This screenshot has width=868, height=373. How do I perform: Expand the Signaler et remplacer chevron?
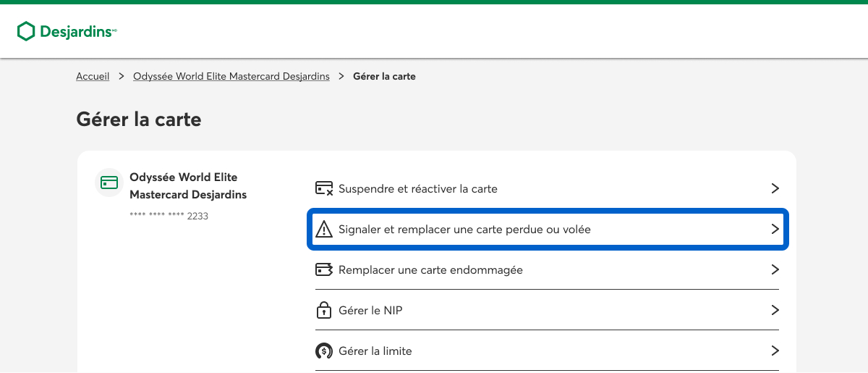[x=775, y=230]
